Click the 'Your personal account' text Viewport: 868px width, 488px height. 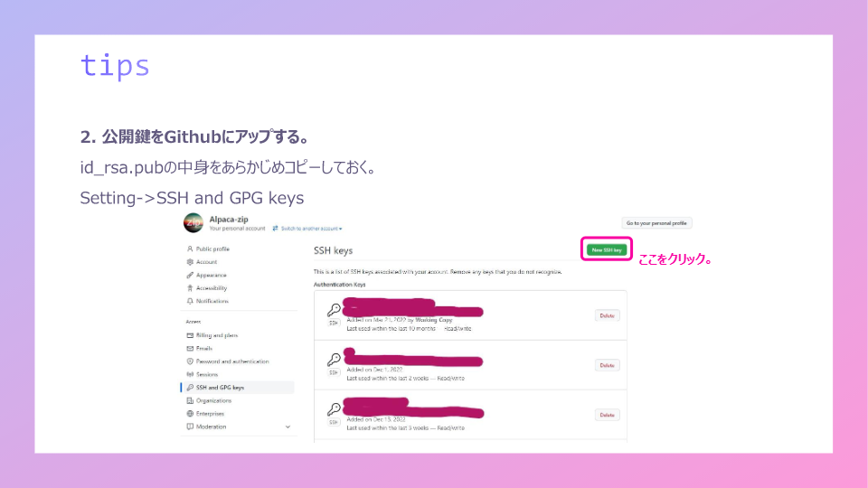(x=237, y=229)
